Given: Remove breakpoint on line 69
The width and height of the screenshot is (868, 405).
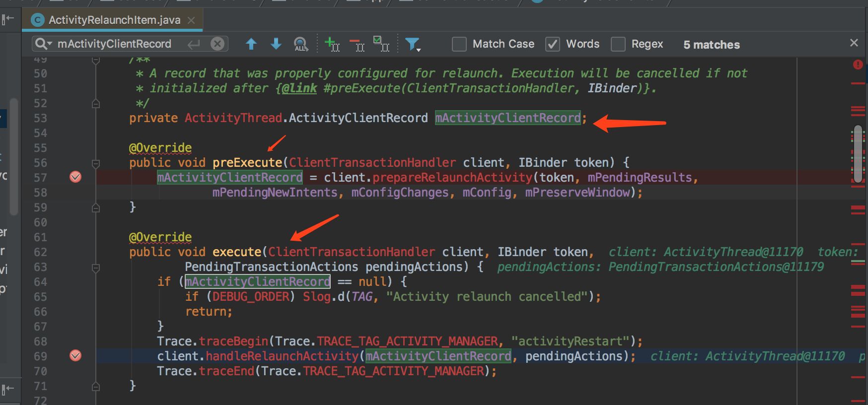Looking at the screenshot, I should point(75,355).
